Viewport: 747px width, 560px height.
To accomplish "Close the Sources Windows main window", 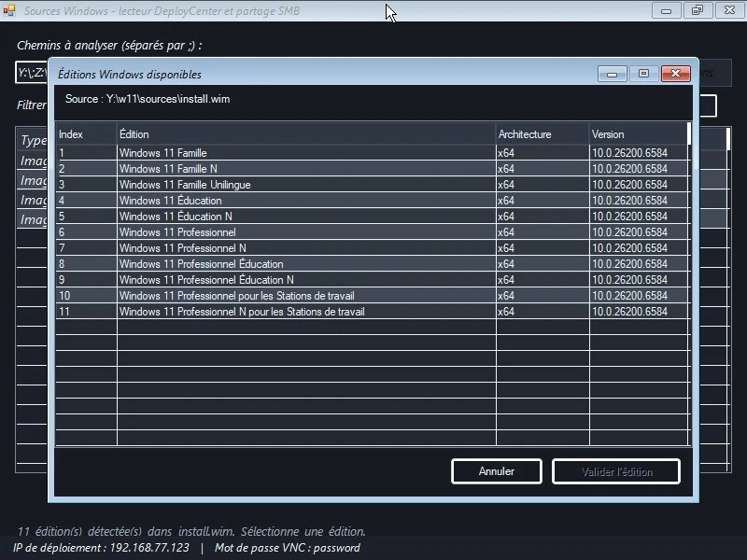I will click(729, 10).
